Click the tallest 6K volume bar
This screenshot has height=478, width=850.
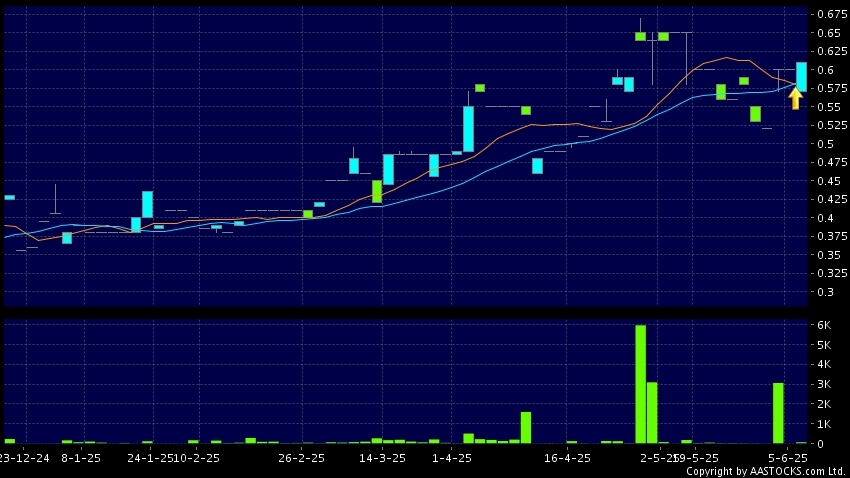pos(640,384)
